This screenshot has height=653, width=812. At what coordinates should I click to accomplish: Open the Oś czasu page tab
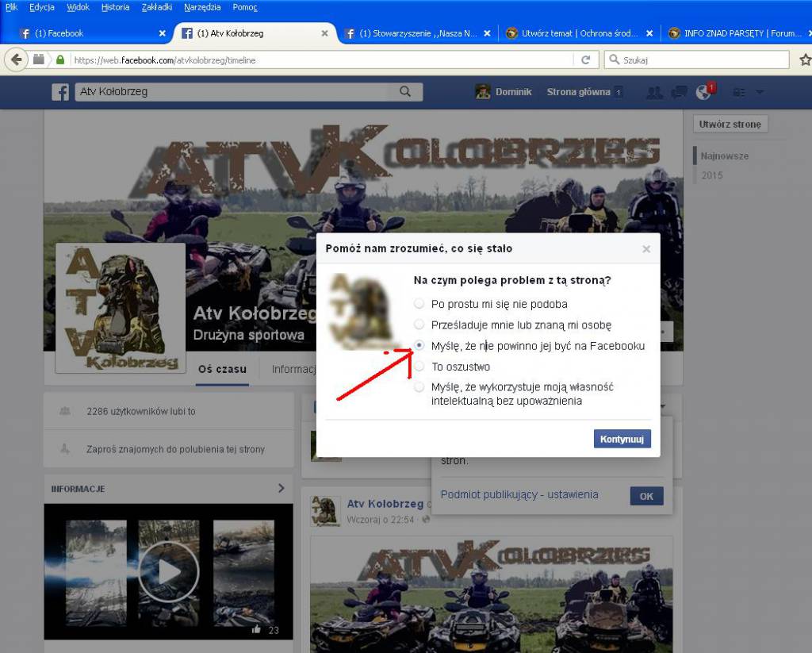(223, 369)
